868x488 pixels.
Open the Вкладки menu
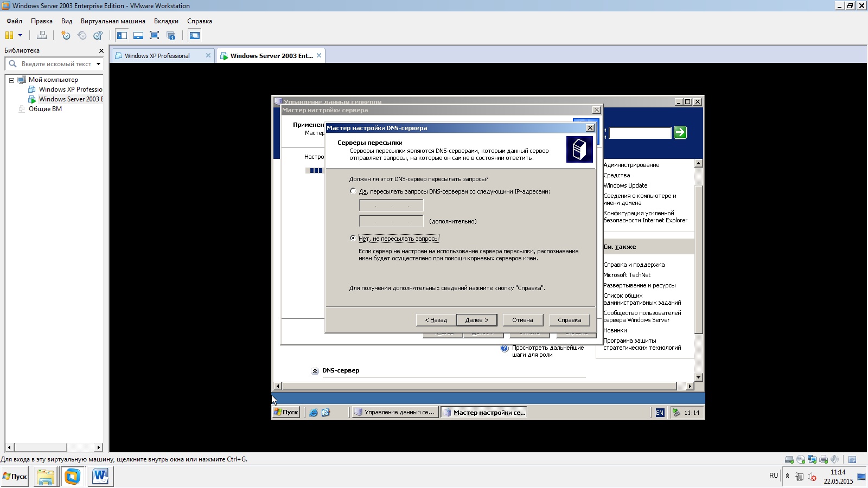[x=166, y=21]
